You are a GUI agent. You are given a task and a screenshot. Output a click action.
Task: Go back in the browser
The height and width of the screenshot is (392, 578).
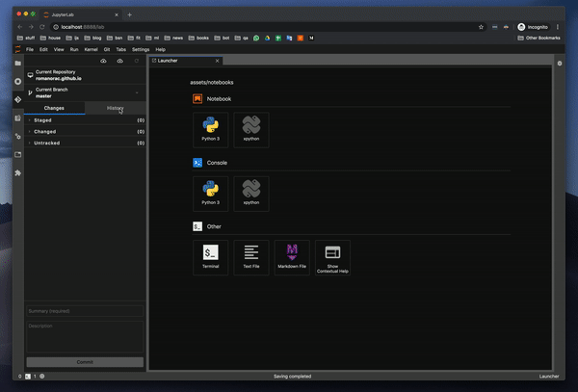(x=20, y=27)
